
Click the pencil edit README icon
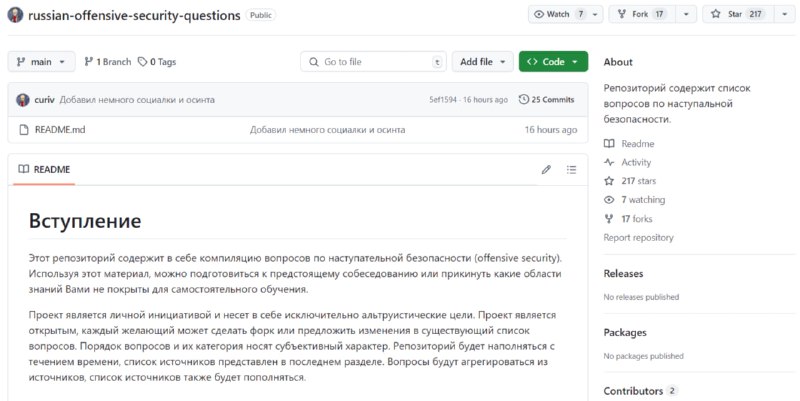coord(546,169)
